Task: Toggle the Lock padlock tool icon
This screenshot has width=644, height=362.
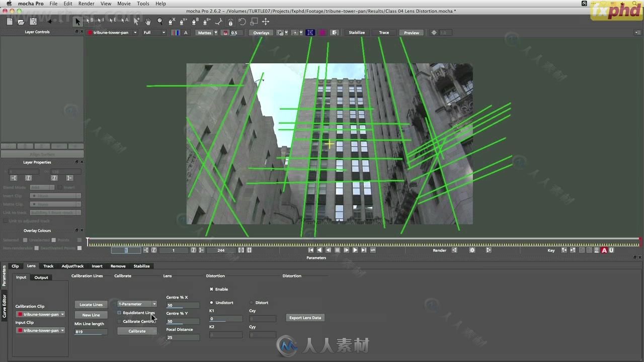Action: point(230,22)
